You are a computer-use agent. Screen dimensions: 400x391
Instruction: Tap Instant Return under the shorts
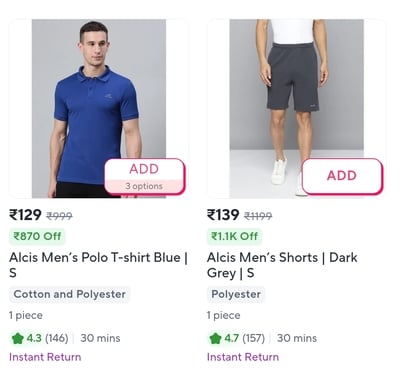[x=243, y=357]
